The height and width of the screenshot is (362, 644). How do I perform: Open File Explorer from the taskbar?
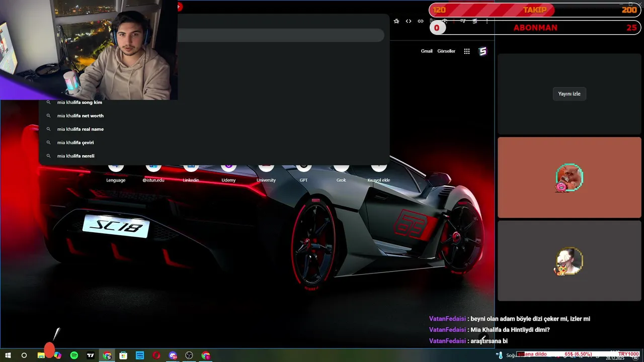(x=41, y=355)
